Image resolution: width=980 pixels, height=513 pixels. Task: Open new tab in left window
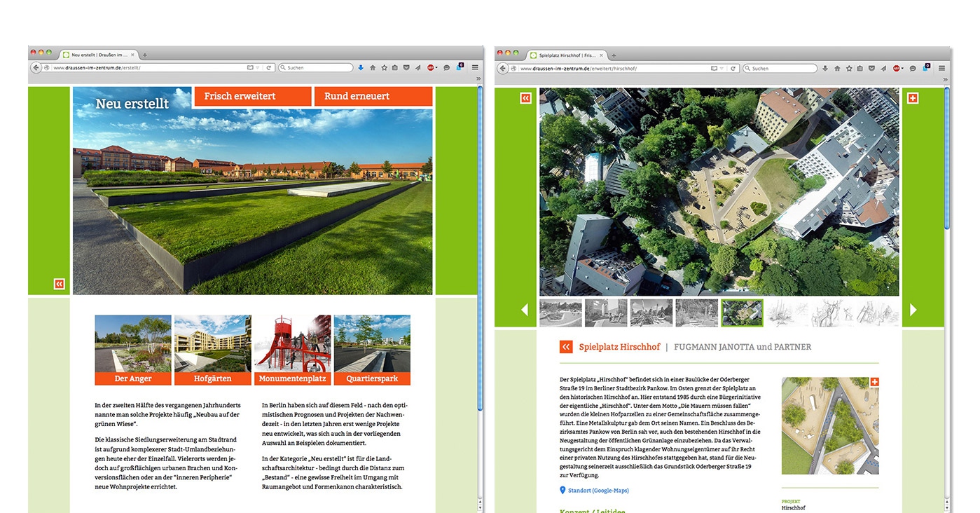pos(145,55)
